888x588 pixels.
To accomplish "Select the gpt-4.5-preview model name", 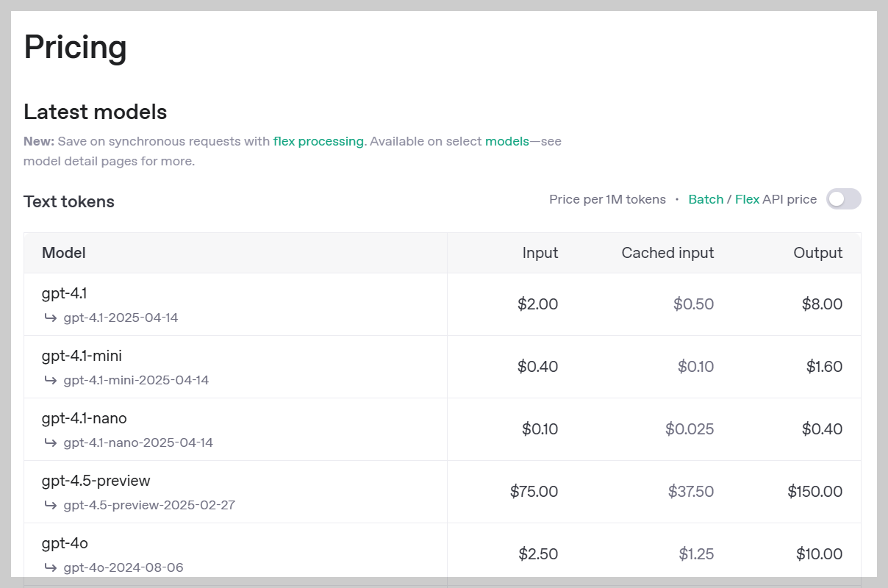I will [x=96, y=481].
